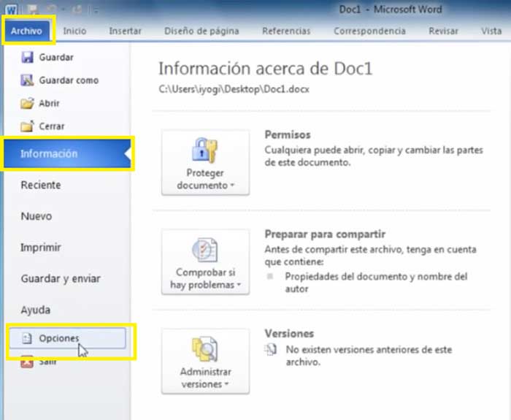The height and width of the screenshot is (420, 511).
Task: Select Información in the backstage menu
Action: pos(67,153)
